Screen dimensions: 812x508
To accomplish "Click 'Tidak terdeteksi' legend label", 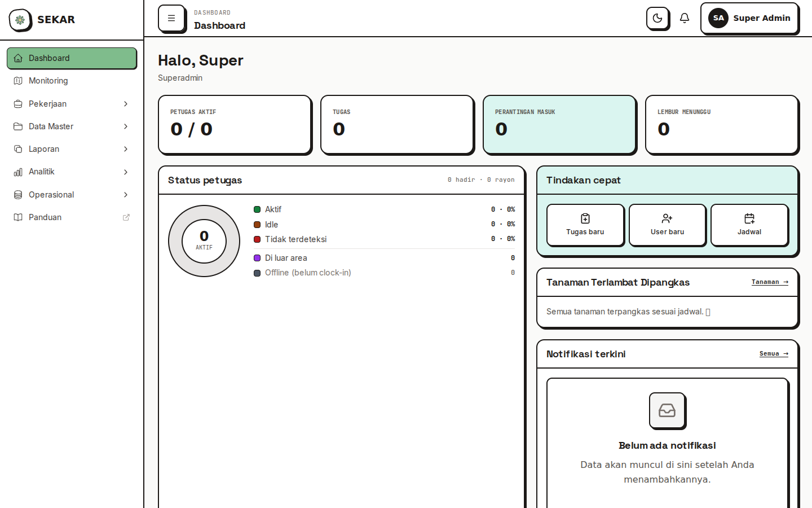I will 295,239.
